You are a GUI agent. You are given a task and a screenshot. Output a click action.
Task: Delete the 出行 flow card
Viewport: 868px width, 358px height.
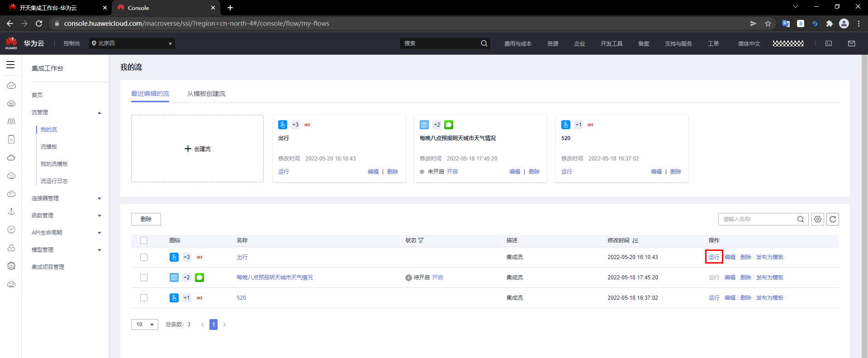393,172
